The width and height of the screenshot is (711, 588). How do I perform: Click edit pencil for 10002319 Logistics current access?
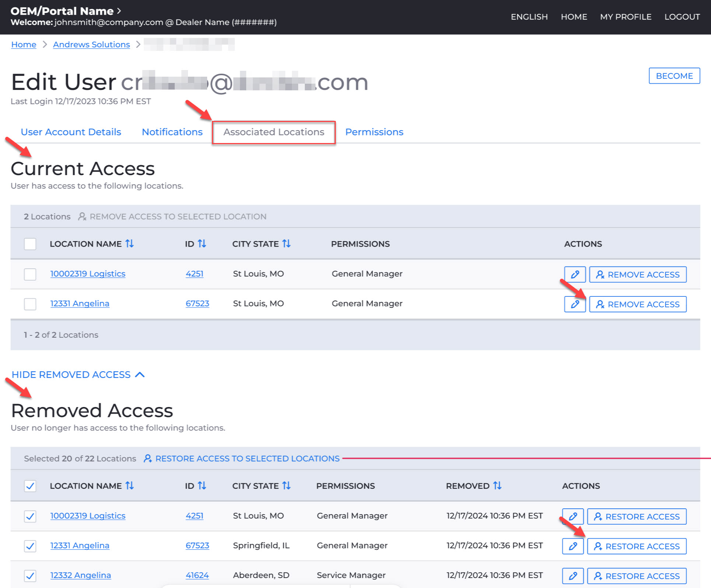coord(575,275)
